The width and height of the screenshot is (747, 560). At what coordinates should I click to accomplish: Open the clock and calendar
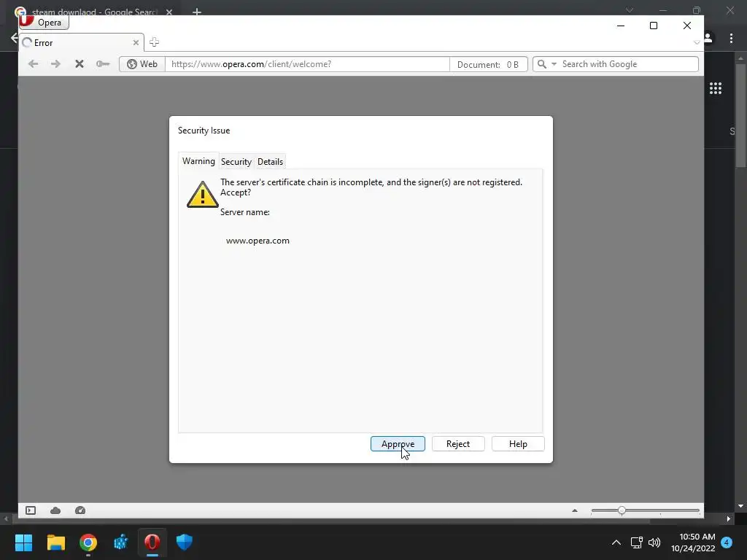[x=693, y=542]
